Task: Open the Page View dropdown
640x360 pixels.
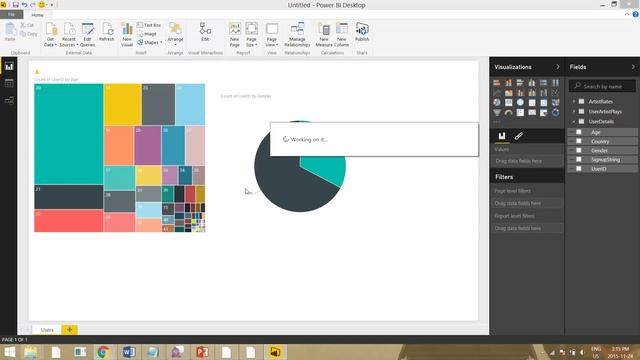Action: coord(271,35)
